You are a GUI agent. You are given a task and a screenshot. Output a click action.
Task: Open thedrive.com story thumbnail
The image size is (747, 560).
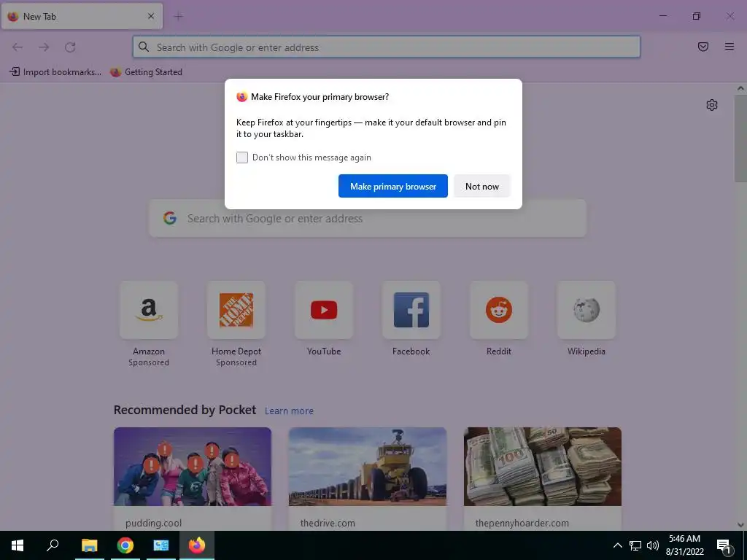(368, 467)
